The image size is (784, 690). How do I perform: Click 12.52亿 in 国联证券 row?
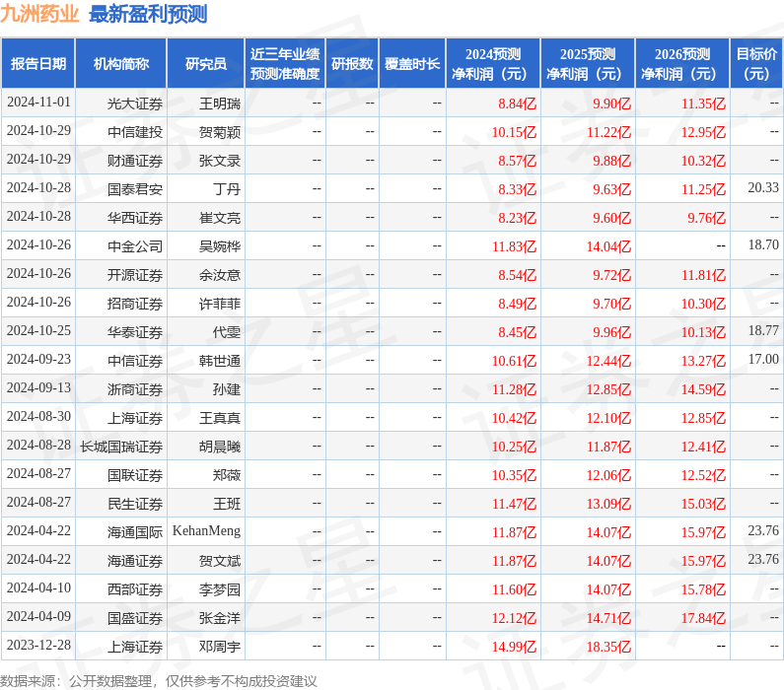coord(703,475)
